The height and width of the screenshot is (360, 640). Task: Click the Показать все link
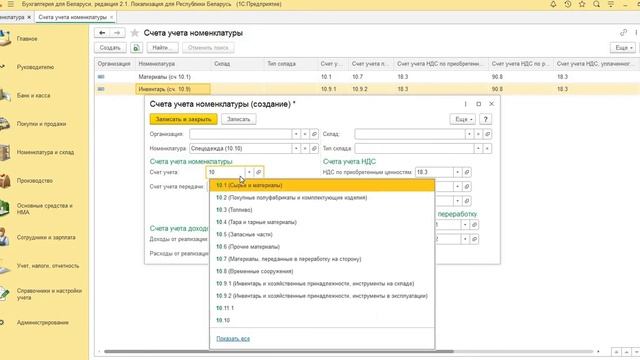[x=233, y=339]
